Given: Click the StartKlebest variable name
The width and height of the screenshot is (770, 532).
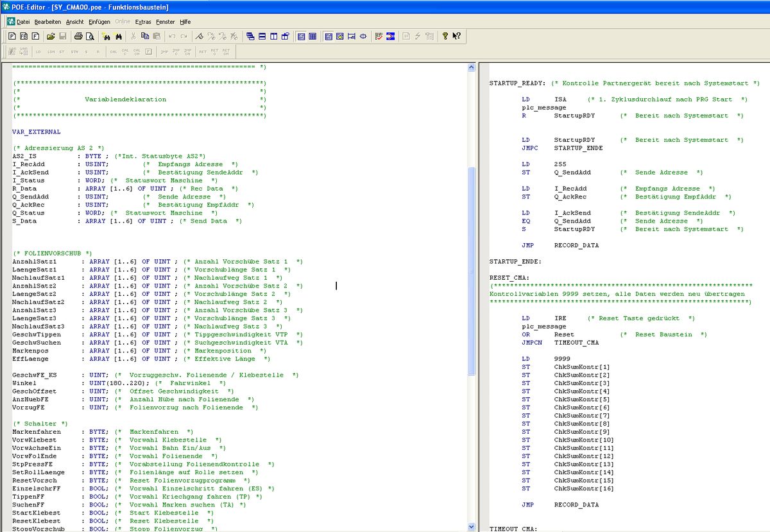Looking at the screenshot, I should point(37,513).
